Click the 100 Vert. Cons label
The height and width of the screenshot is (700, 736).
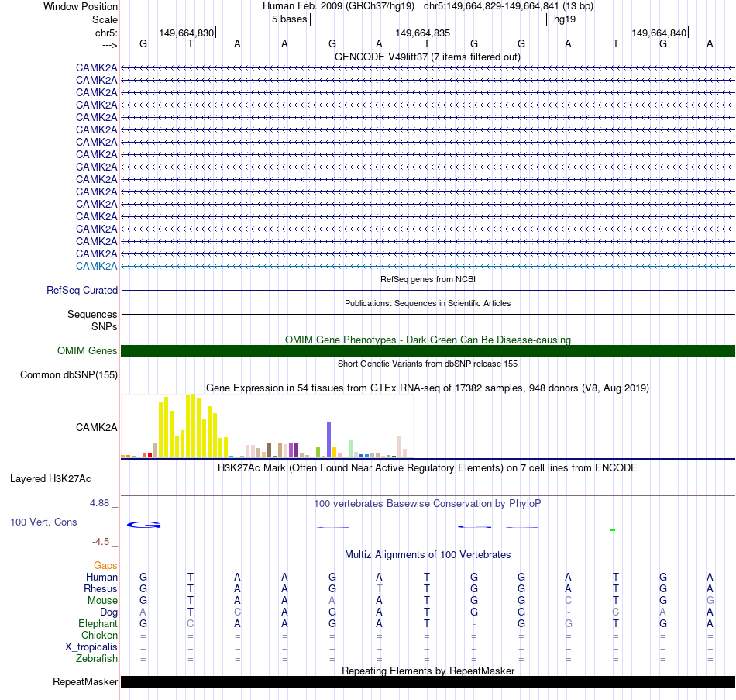(x=43, y=522)
